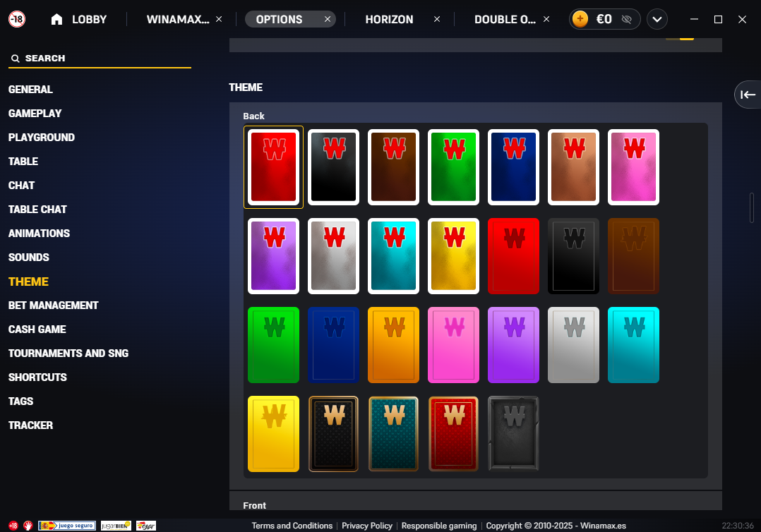Open Tournaments and SNG settings
Image resolution: width=761 pixels, height=532 pixels.
[68, 353]
